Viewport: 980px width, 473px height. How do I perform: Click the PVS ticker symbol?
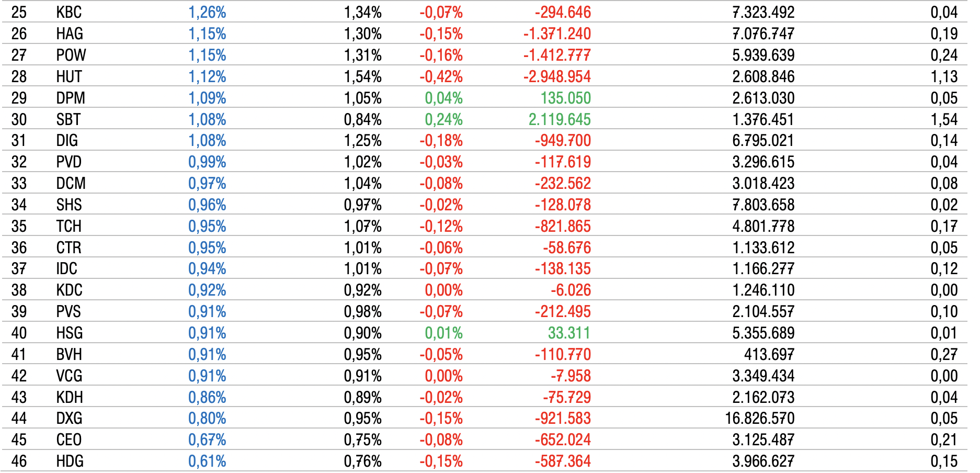pos(69,311)
